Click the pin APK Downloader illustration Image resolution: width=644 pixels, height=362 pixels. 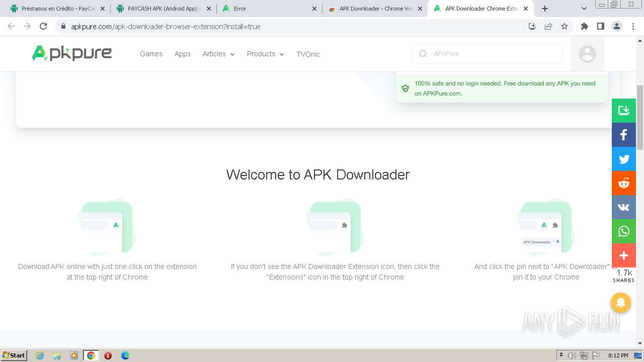[x=546, y=227]
